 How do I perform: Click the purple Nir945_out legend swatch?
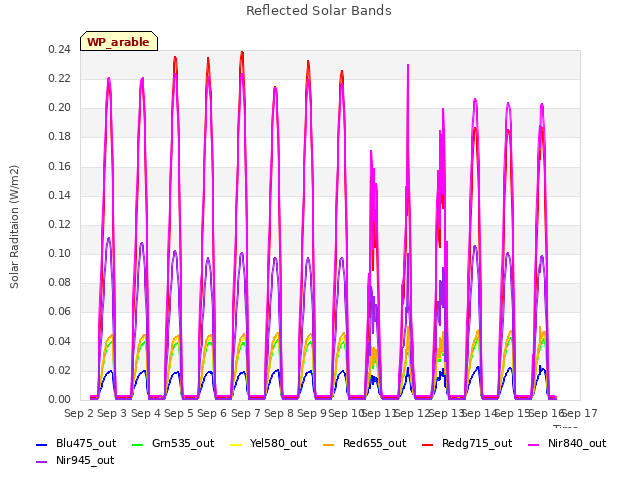42,462
